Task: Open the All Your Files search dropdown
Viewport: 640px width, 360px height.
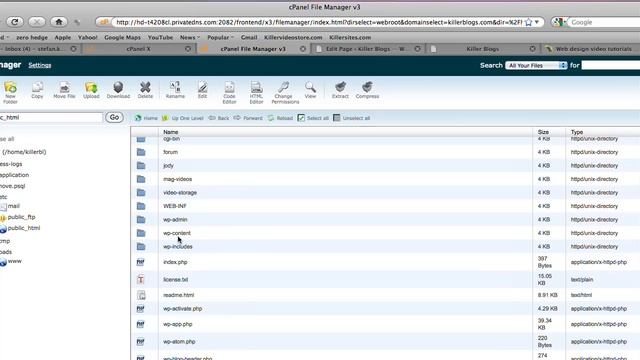Action: (x=536, y=65)
